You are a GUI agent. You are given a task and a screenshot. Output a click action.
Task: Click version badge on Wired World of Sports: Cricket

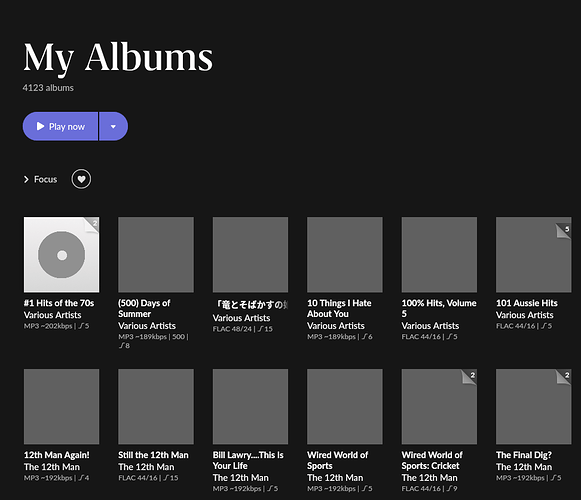click(469, 377)
